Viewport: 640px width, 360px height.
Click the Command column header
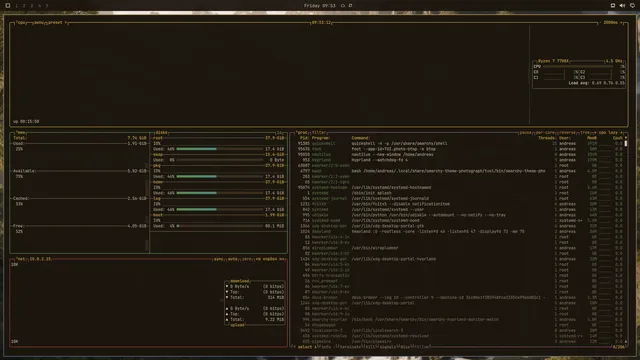[360, 138]
